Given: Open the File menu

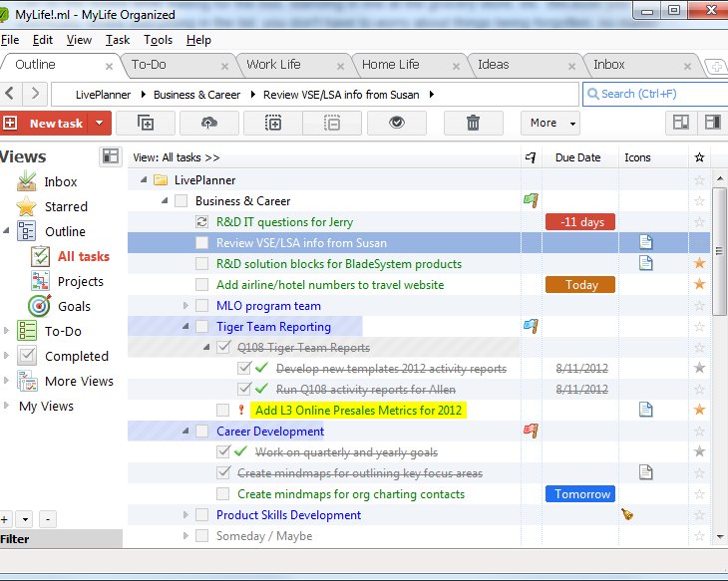Looking at the screenshot, I should coord(10,40).
